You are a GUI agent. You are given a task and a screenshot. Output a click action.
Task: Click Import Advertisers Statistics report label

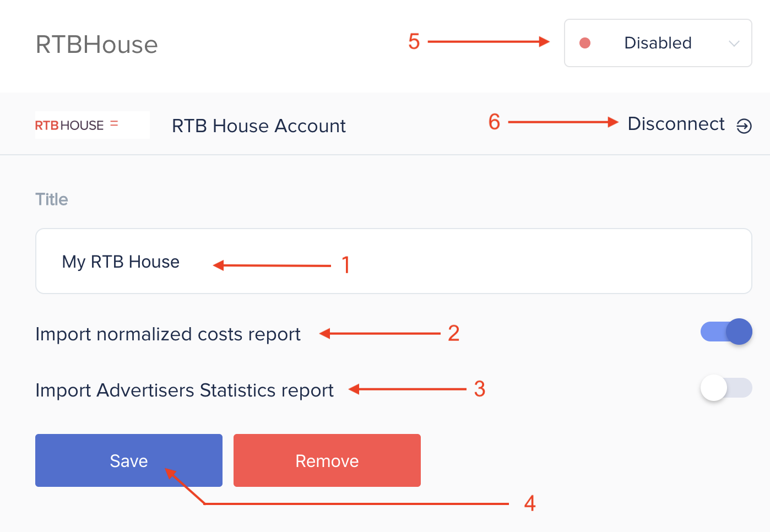185,390
